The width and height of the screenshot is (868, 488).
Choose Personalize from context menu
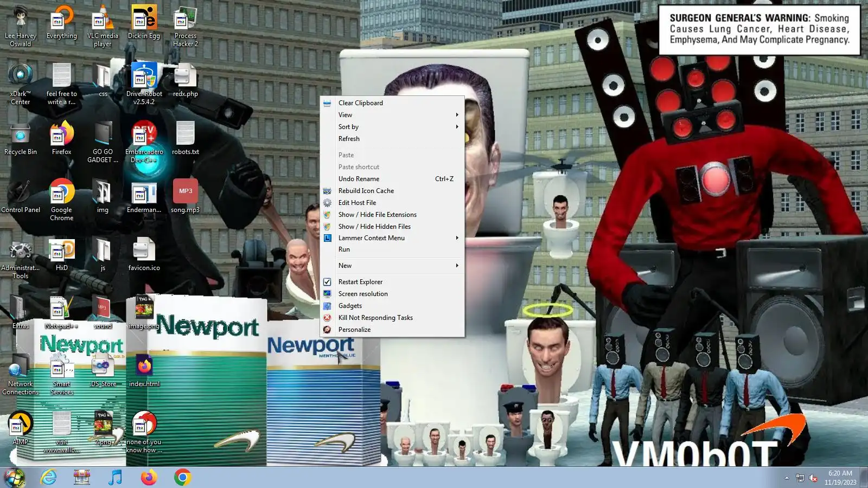[392, 330]
